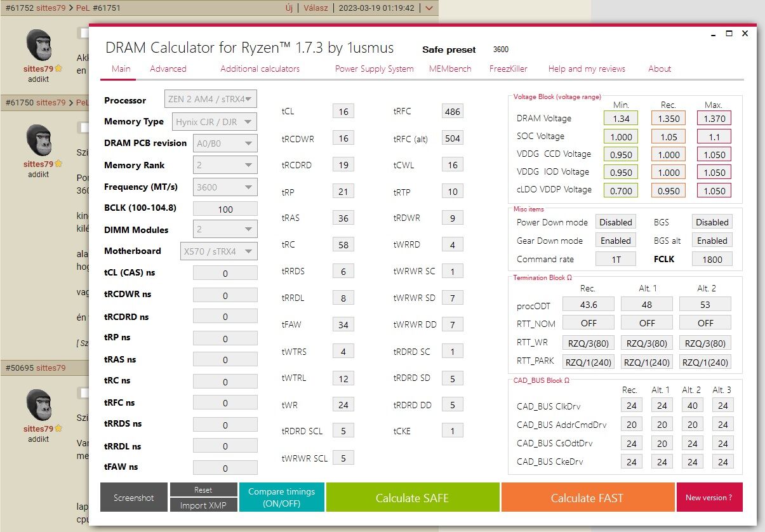Expand the Processor dropdown

(x=211, y=99)
